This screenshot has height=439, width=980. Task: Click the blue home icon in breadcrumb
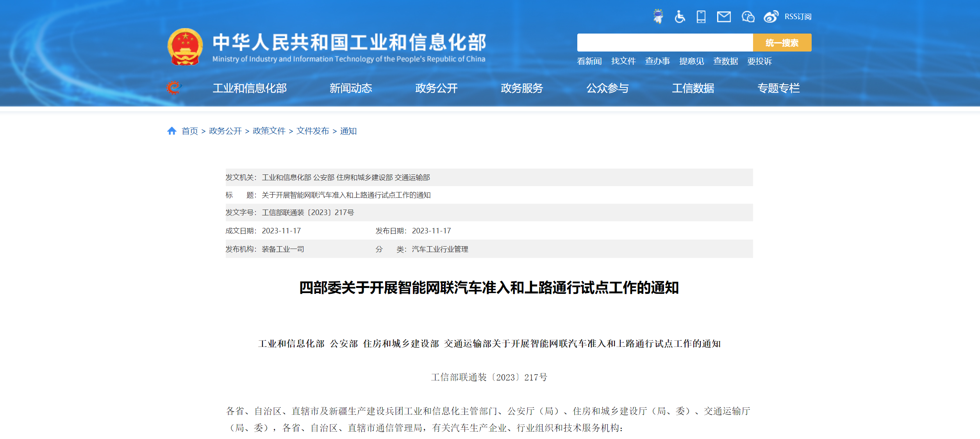pyautogui.click(x=172, y=131)
